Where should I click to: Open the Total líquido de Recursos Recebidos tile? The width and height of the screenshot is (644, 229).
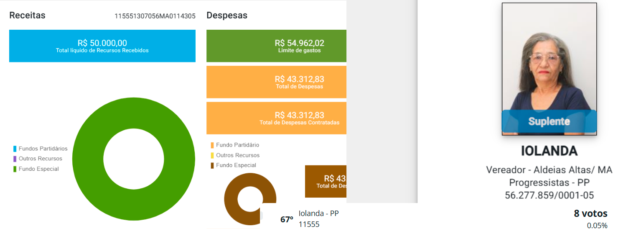pos(102,46)
